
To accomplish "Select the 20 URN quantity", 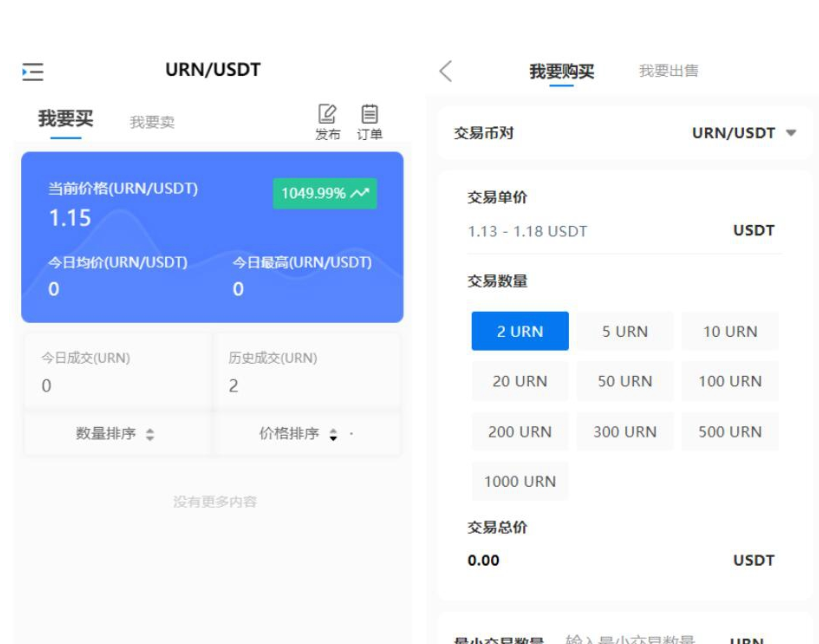I will (519, 381).
